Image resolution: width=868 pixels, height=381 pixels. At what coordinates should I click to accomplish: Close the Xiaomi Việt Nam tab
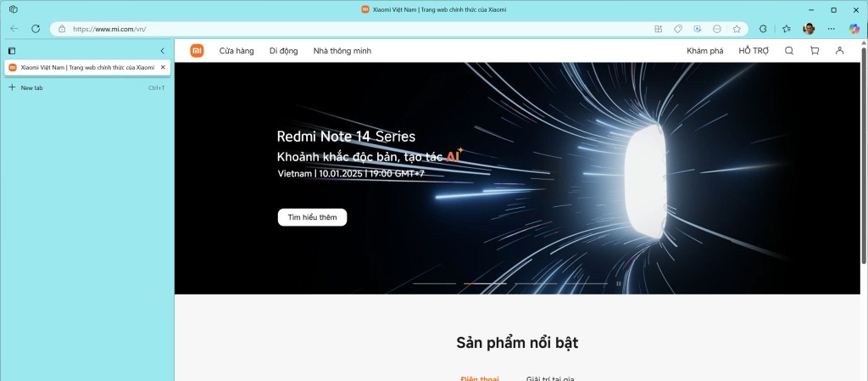click(x=163, y=68)
